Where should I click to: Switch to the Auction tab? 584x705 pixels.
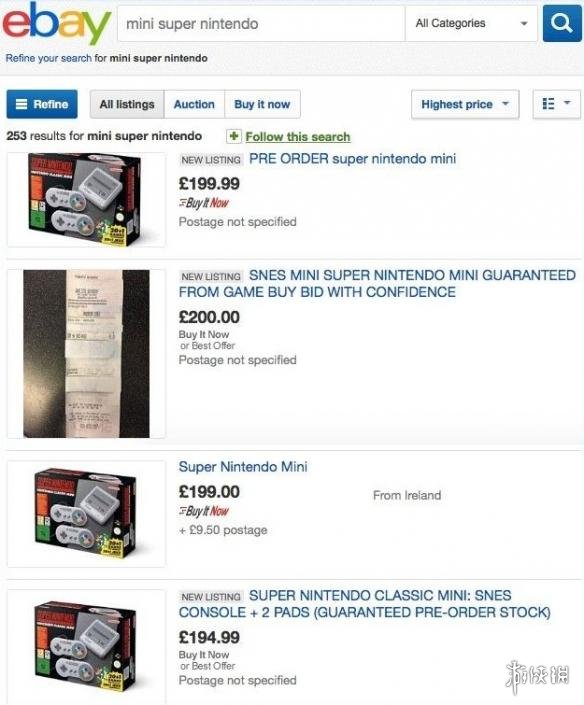point(194,104)
